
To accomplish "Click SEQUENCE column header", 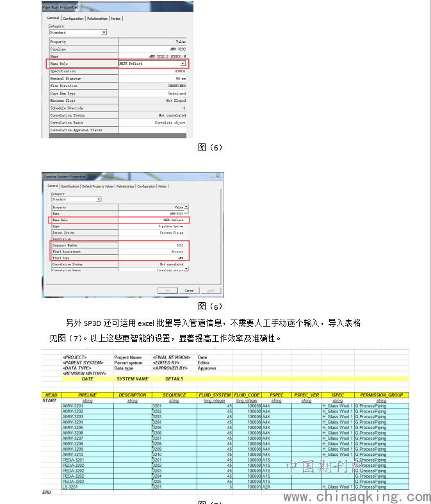I will 175,395.
